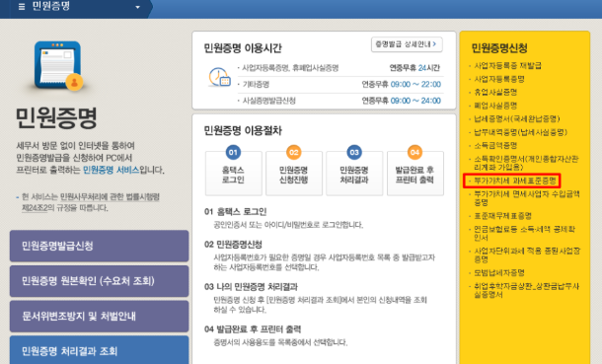Click the 02 민원증명신청 description heading

click(x=233, y=245)
